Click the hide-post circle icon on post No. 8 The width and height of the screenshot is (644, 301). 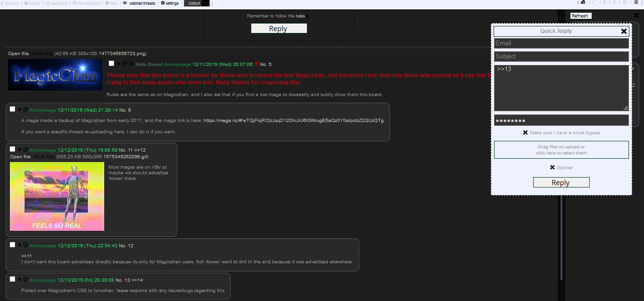(25, 110)
